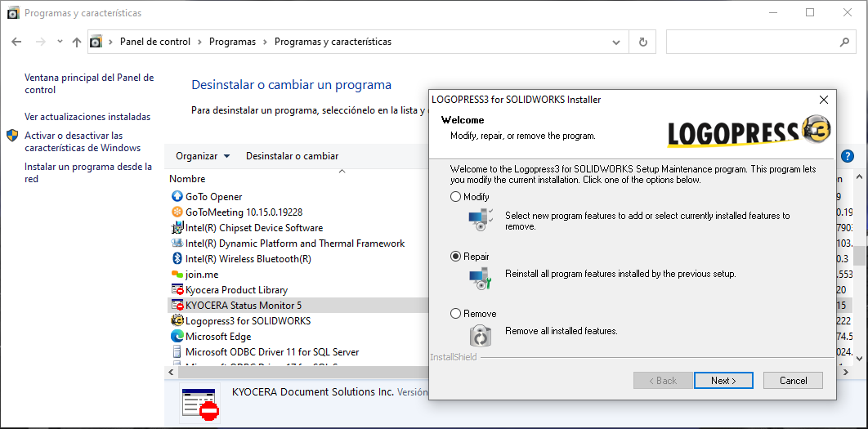Viewport: 868px width, 429px height.
Task: Select Microsoft Edge in program list
Action: tap(218, 336)
